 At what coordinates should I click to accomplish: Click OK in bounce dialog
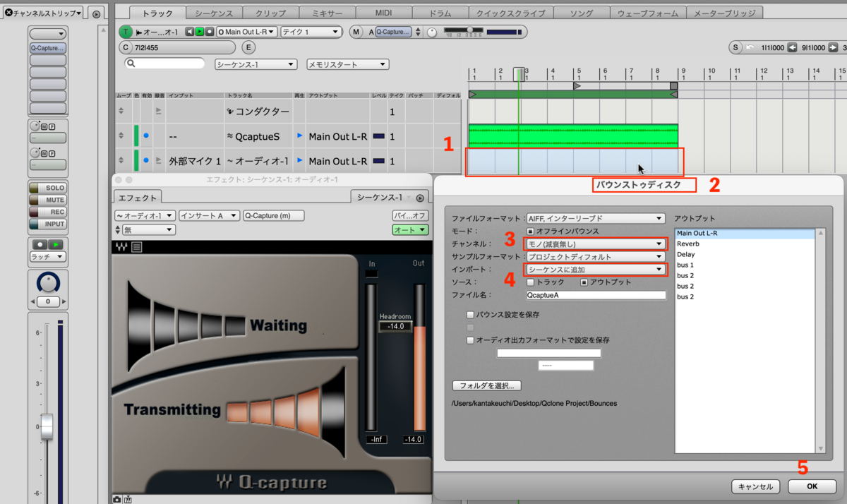[812, 486]
